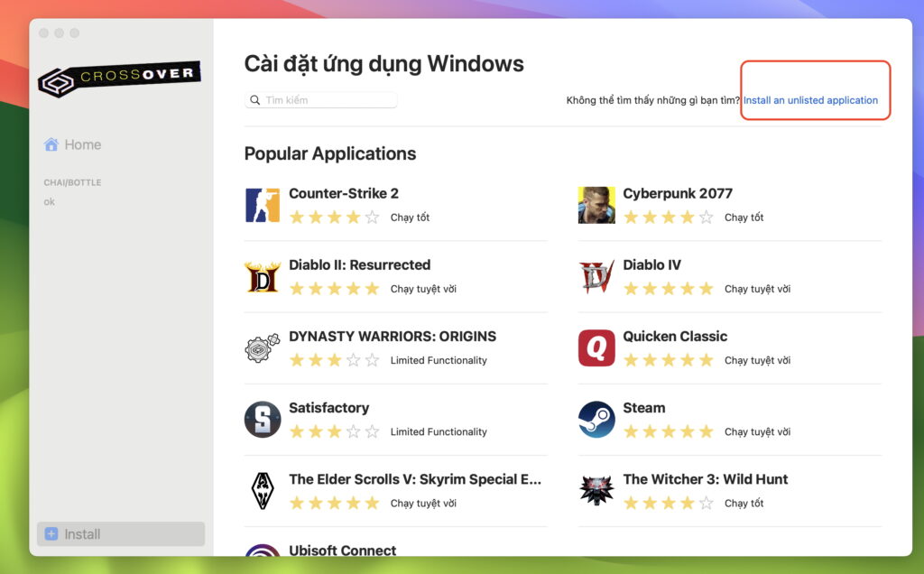Select the Diablo II: Resurrected icon
924x574 pixels.
click(262, 277)
